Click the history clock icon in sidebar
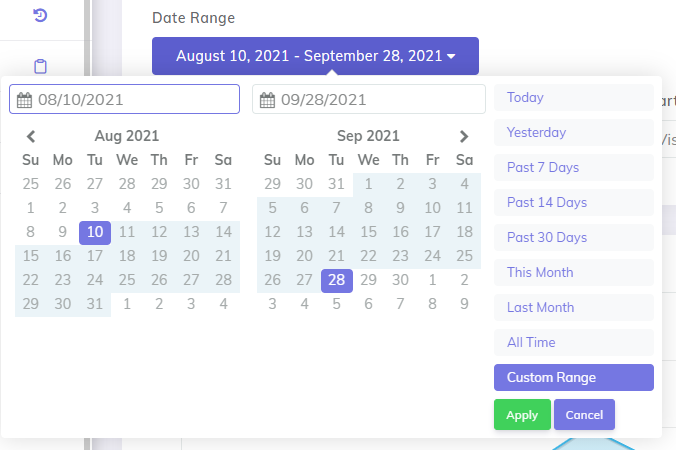 coord(40,16)
